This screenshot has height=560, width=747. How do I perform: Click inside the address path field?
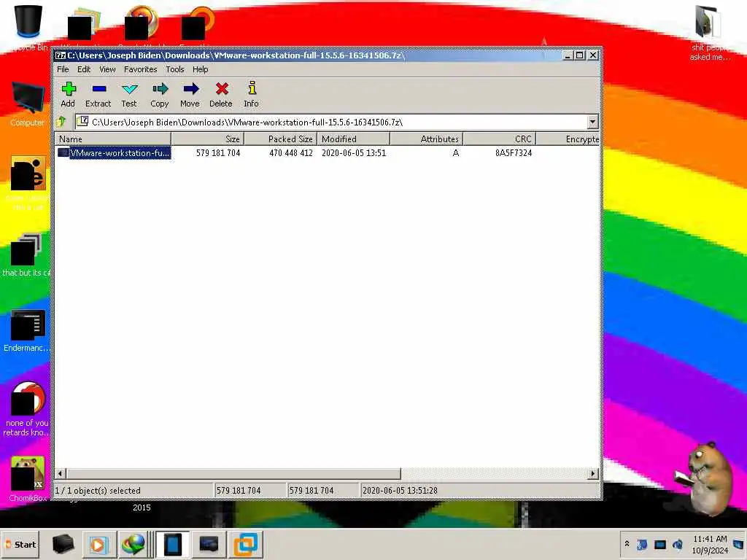(x=331, y=122)
